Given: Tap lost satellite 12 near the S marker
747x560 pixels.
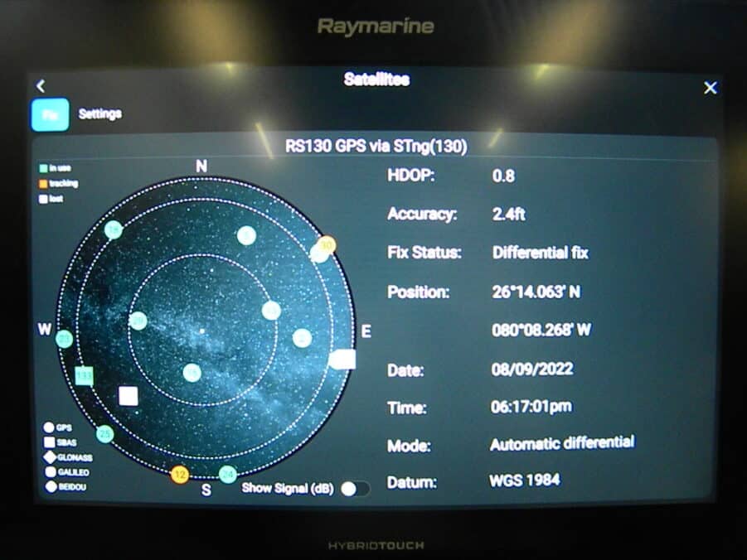Looking at the screenshot, I should 179,475.
